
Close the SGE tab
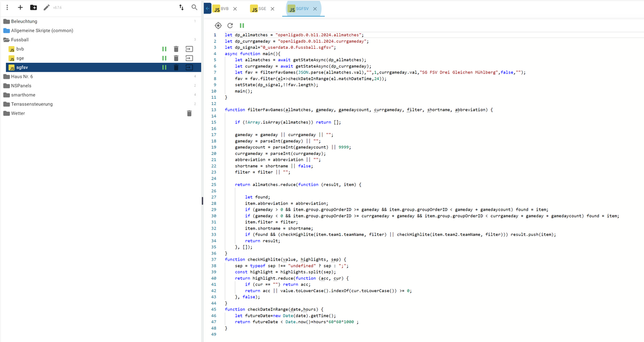272,9
